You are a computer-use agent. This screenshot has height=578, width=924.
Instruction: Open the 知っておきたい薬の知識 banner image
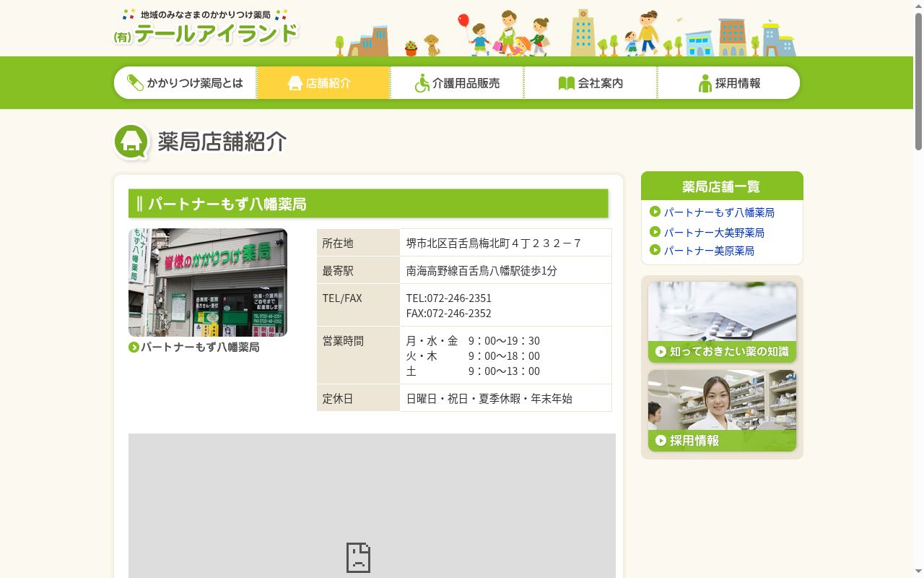point(722,322)
